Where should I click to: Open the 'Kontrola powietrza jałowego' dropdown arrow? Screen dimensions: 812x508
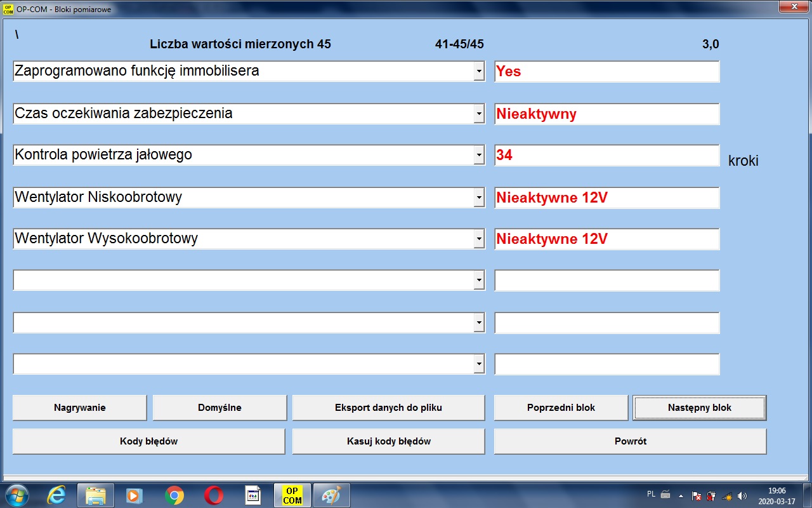pos(479,156)
